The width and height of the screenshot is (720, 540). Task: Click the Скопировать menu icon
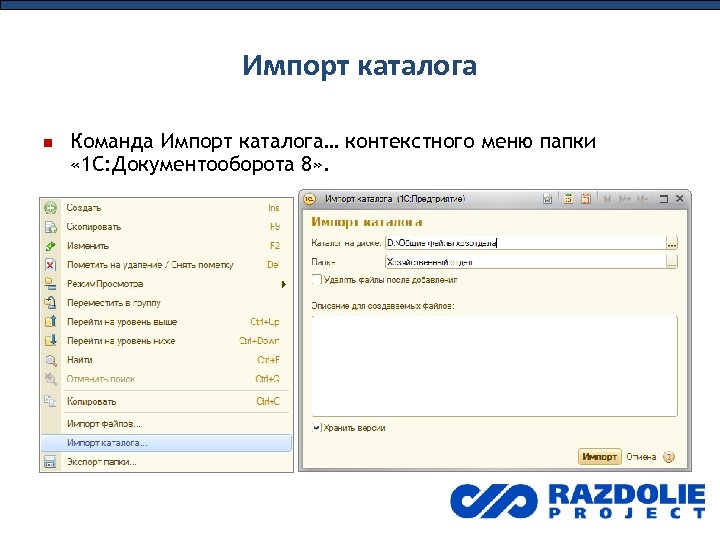coord(51,227)
